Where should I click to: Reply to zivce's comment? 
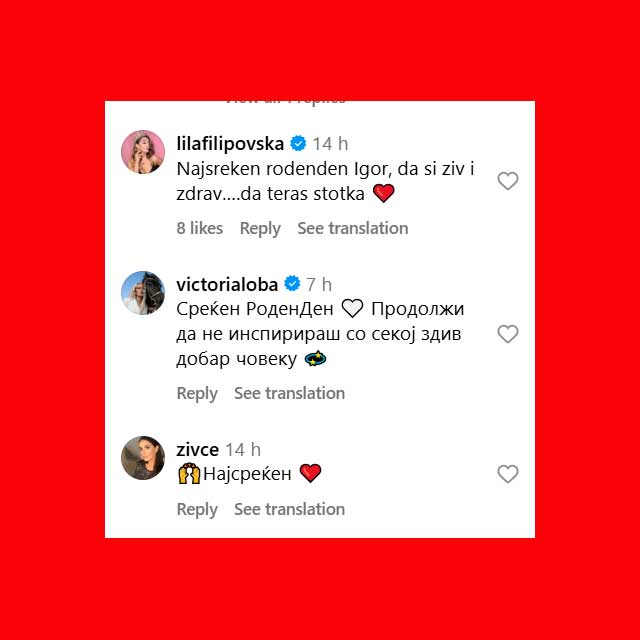pos(197,509)
